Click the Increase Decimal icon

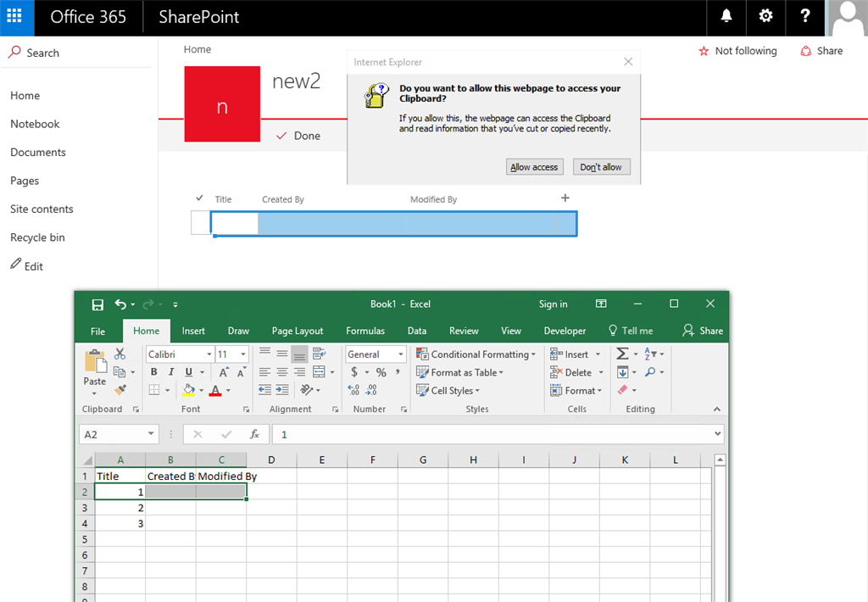click(353, 390)
